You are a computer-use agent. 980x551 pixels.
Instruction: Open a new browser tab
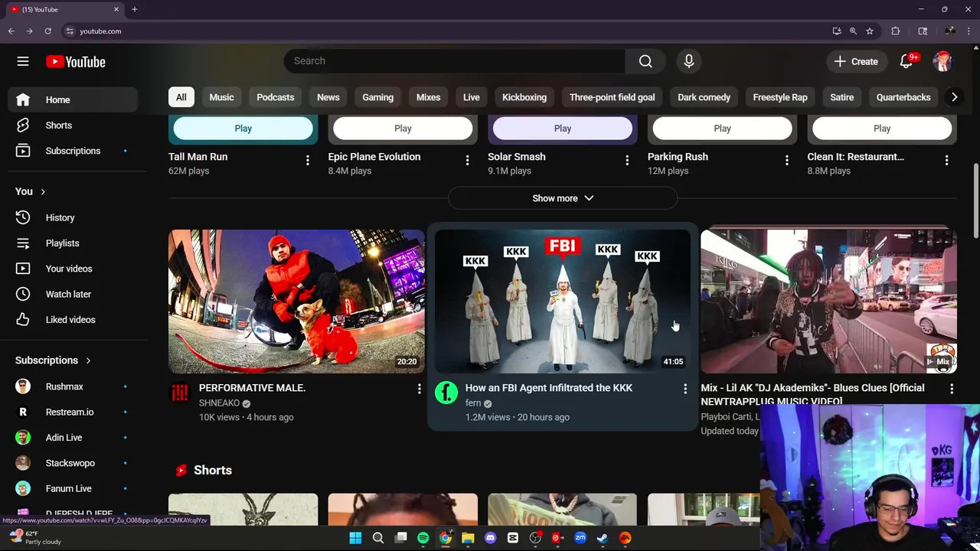(134, 9)
